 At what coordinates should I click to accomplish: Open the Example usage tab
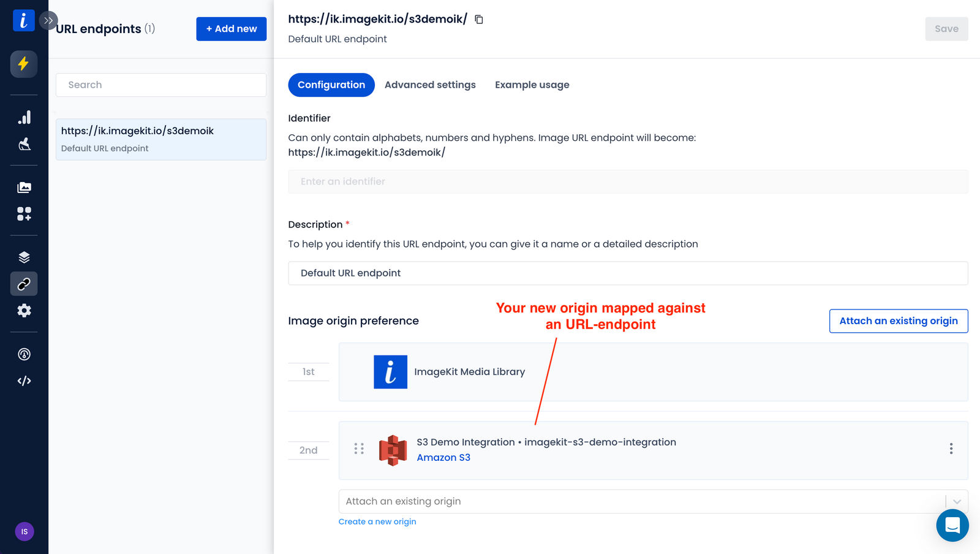[x=532, y=85]
